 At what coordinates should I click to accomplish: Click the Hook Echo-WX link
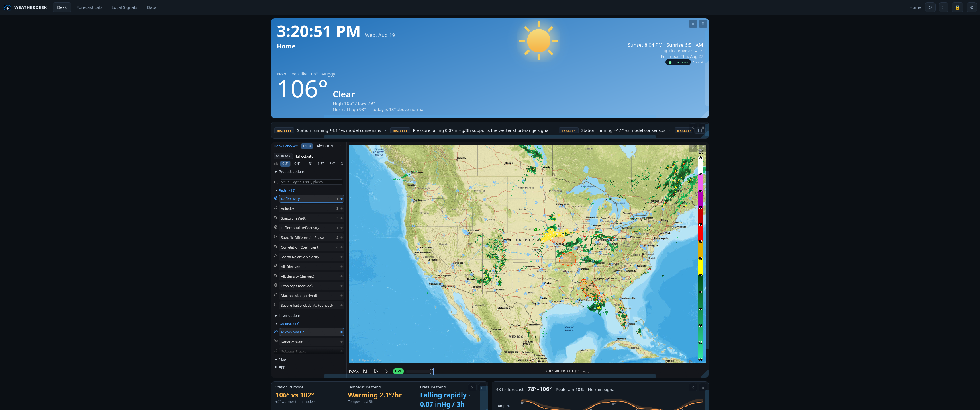286,146
